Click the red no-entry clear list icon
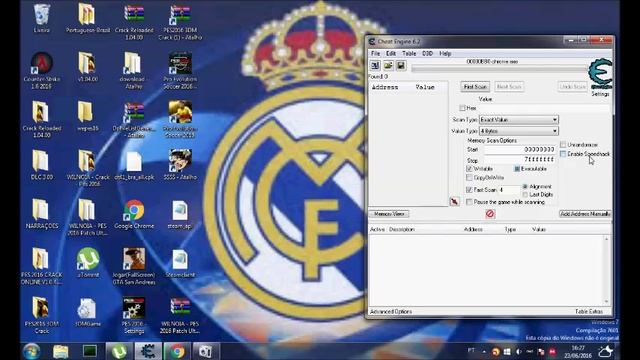 490,213
